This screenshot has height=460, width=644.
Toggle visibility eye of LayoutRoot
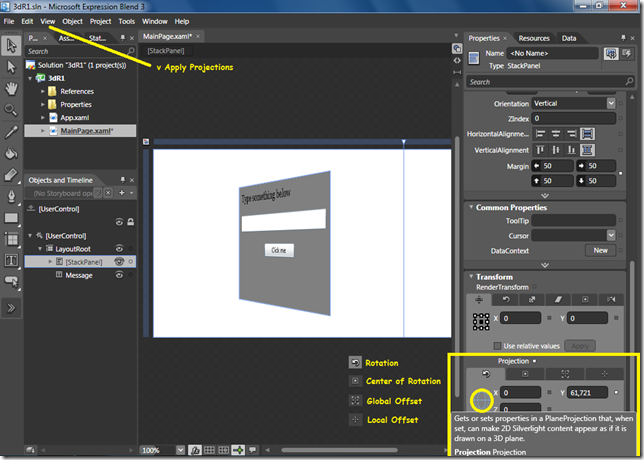120,248
